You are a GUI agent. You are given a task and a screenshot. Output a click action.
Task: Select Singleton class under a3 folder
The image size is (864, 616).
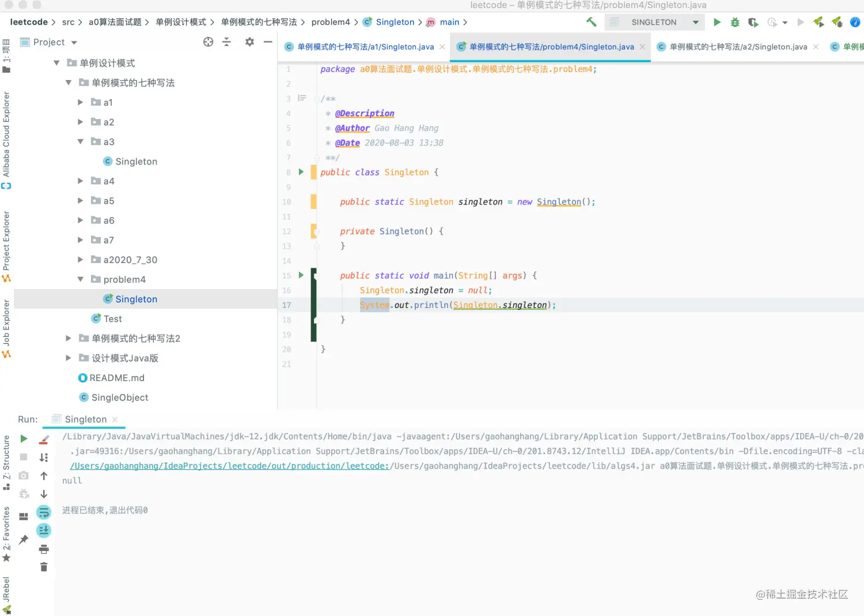[x=130, y=161]
